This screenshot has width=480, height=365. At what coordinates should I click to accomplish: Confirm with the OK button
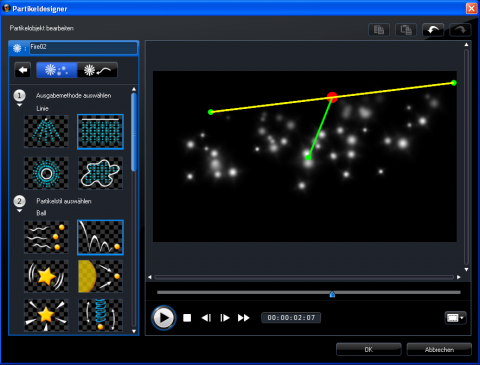pos(369,349)
